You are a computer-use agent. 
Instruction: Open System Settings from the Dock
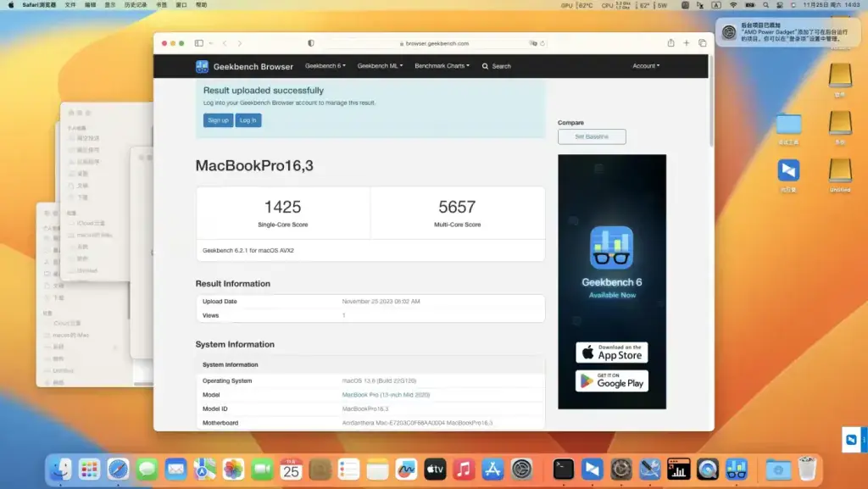pos(521,470)
